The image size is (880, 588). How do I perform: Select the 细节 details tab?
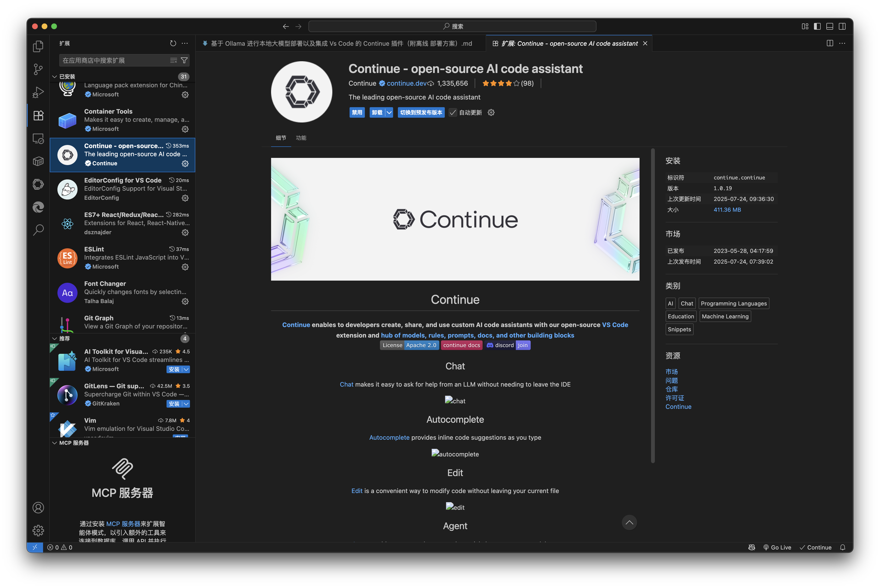pyautogui.click(x=281, y=138)
